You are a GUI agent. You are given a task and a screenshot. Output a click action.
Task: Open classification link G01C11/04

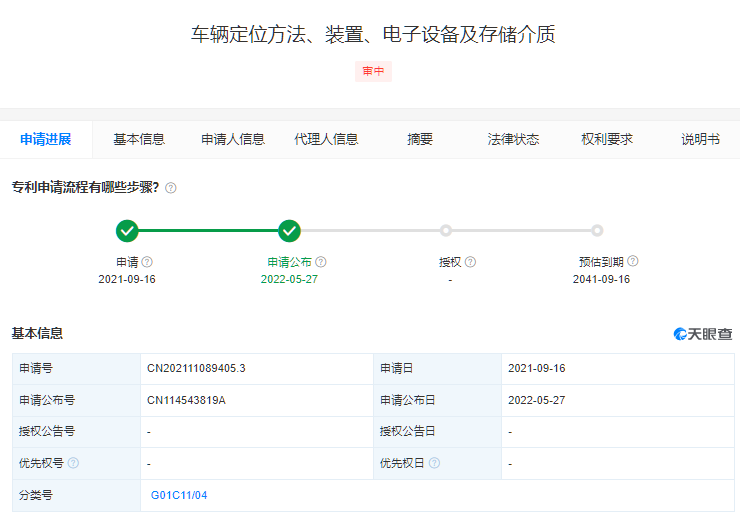[179, 495]
